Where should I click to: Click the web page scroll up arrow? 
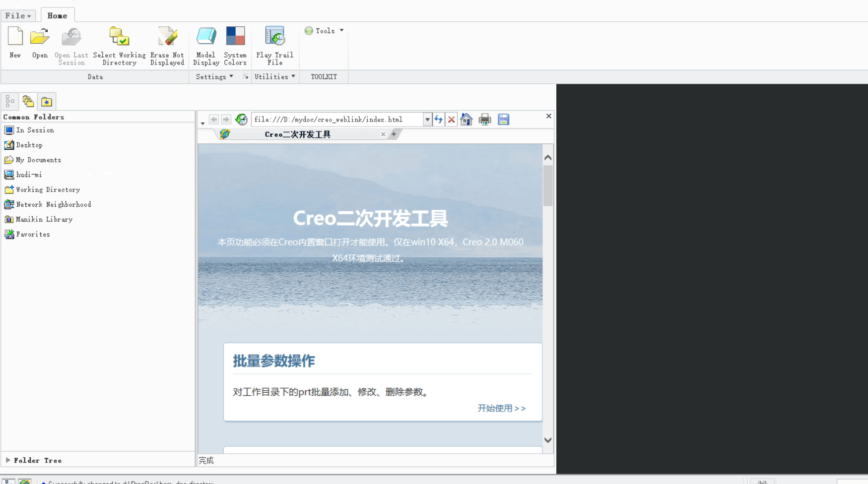(548, 158)
